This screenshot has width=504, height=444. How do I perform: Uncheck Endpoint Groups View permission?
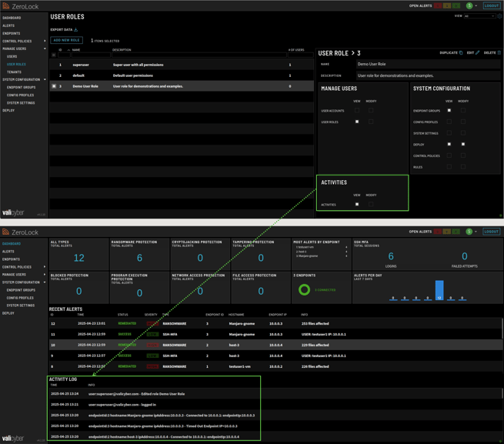(449, 110)
